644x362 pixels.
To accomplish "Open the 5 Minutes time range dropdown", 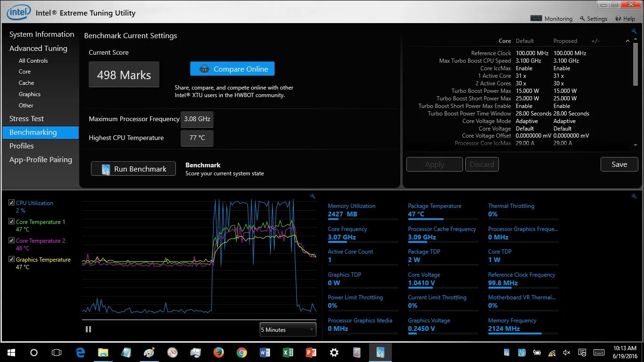I will click(x=288, y=329).
